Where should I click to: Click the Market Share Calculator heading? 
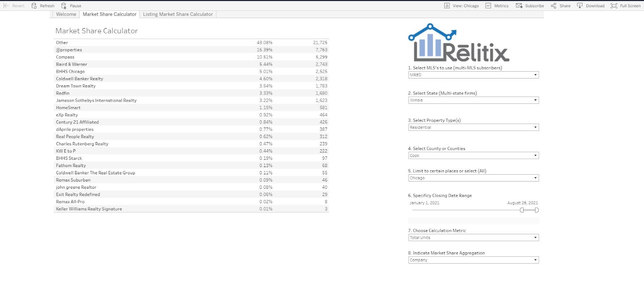tap(97, 31)
